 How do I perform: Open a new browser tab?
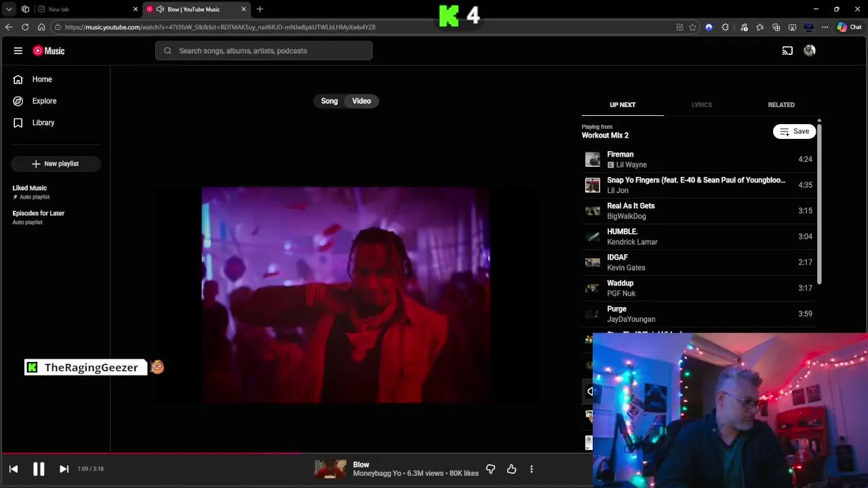[260, 9]
